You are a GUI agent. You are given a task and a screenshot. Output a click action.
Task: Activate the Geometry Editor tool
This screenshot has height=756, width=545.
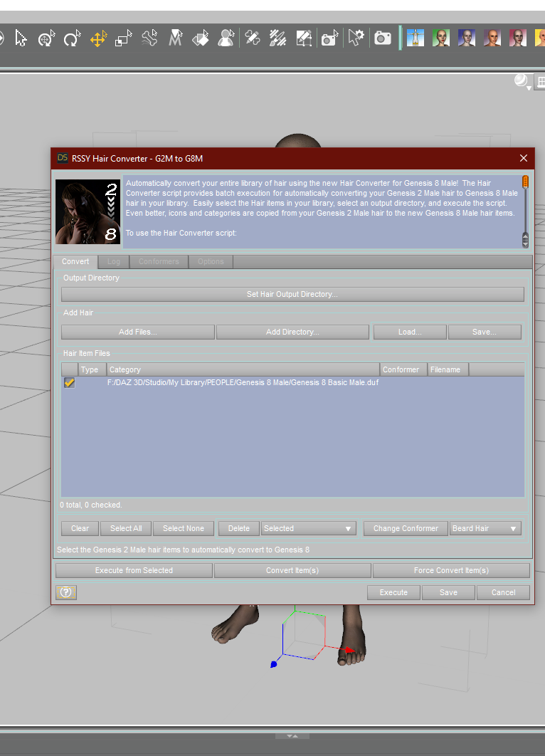(304, 38)
